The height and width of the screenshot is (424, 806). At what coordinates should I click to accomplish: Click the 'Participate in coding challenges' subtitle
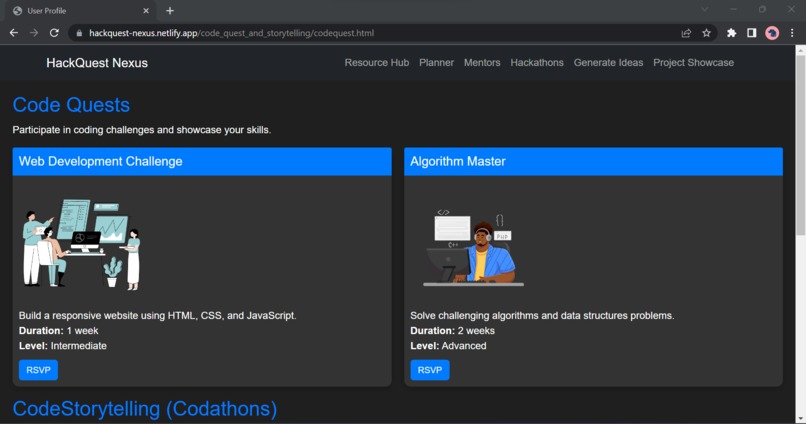(142, 130)
